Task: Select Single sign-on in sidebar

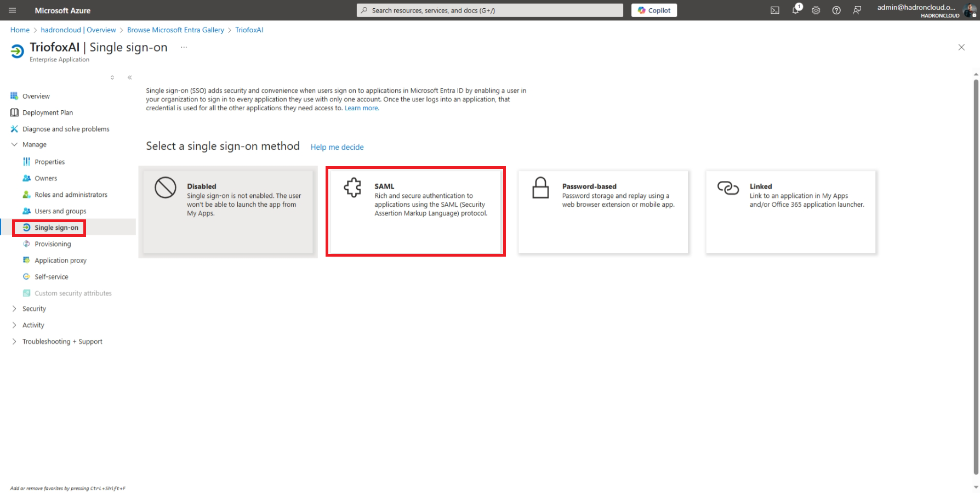Action: 68,228
